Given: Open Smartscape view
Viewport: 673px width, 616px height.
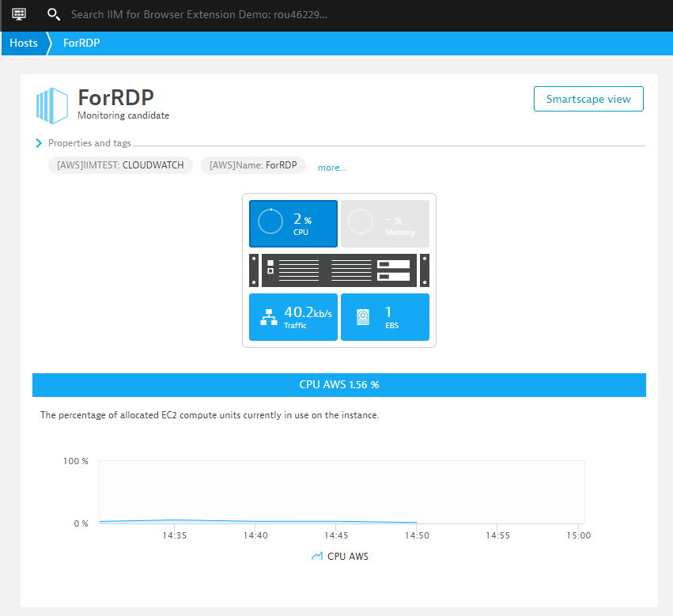Looking at the screenshot, I should pos(588,99).
